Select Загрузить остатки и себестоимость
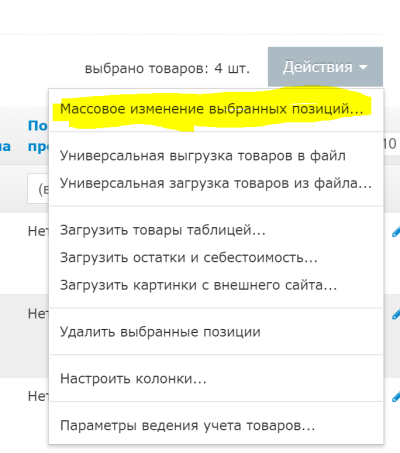Viewport: 400px width, 453px height. pos(189,258)
